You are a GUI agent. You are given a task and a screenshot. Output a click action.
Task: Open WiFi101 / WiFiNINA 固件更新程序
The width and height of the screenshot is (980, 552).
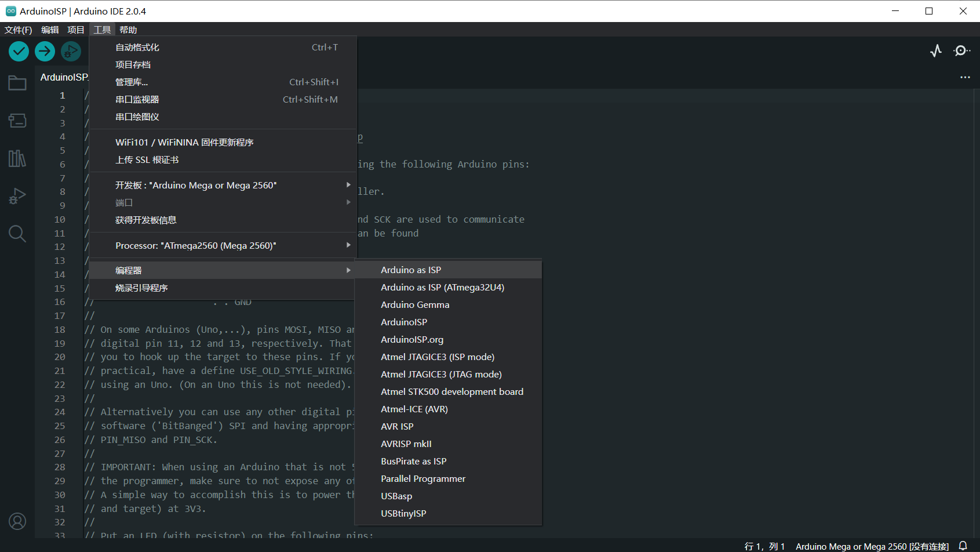point(223,143)
